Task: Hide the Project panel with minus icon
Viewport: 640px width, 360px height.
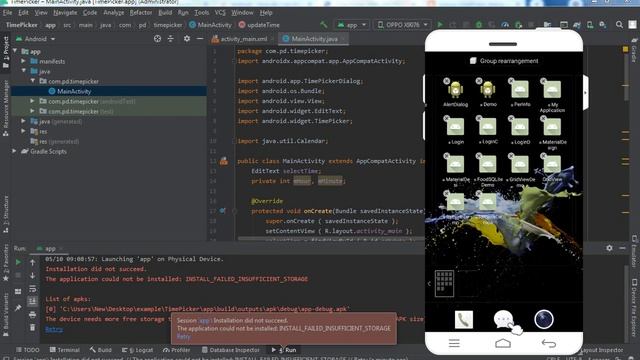Action: pyautogui.click(x=200, y=39)
